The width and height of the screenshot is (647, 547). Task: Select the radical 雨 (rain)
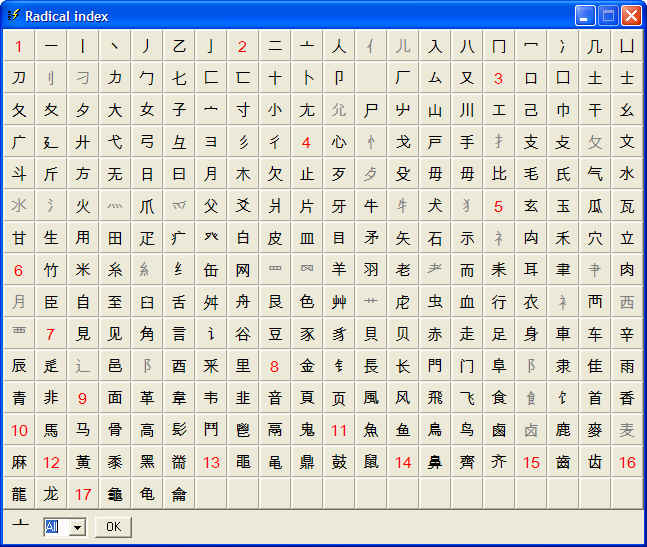pyautogui.click(x=627, y=366)
